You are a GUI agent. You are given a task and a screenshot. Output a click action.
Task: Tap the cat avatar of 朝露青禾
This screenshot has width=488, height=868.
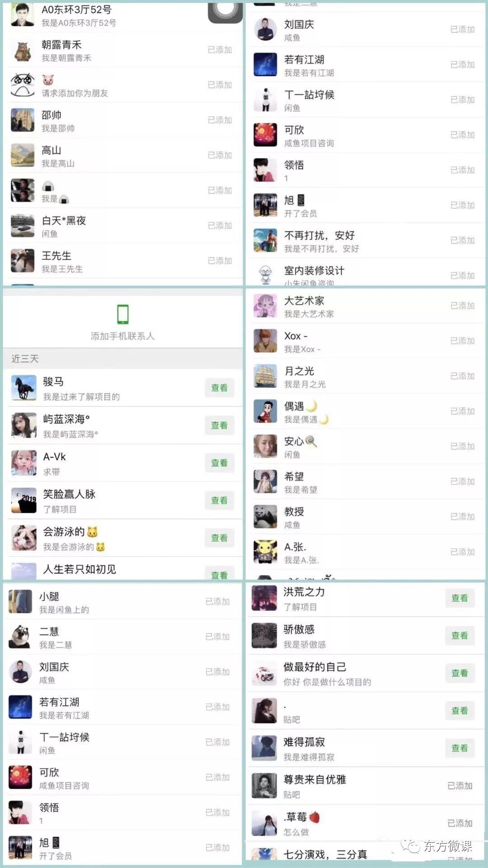(23, 50)
